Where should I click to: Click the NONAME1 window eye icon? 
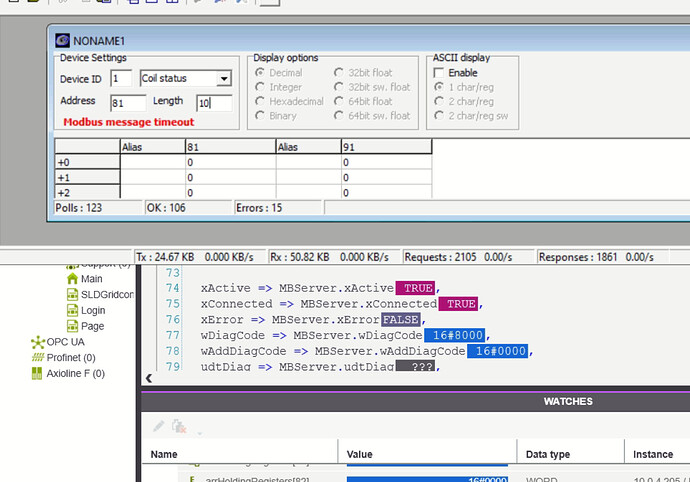62,40
